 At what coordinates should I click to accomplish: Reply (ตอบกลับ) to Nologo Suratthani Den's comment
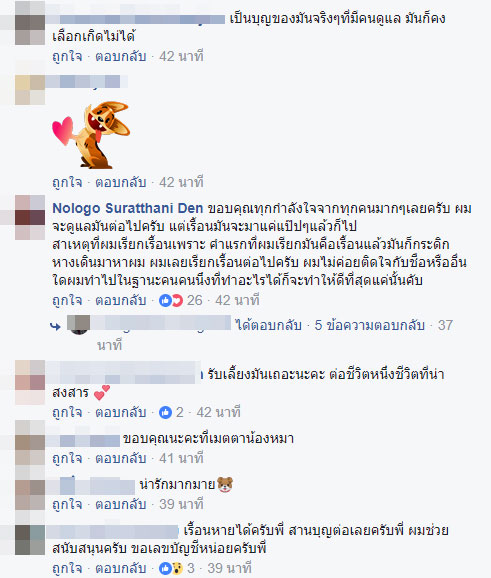pyautogui.click(x=121, y=300)
